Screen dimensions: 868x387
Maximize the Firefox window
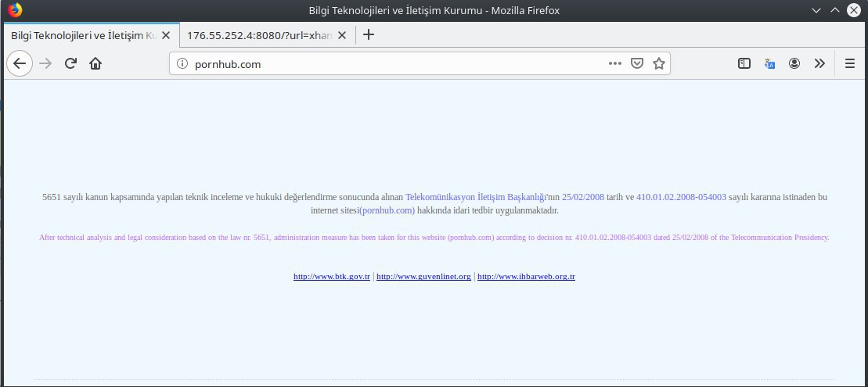[835, 10]
